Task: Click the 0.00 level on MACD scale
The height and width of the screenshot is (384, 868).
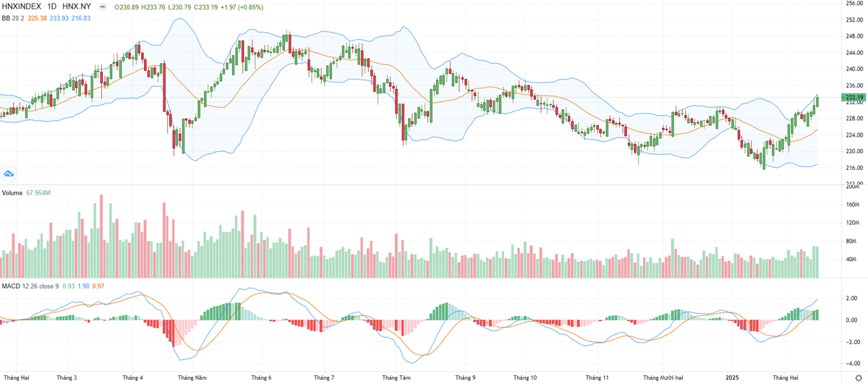Action: (x=853, y=320)
